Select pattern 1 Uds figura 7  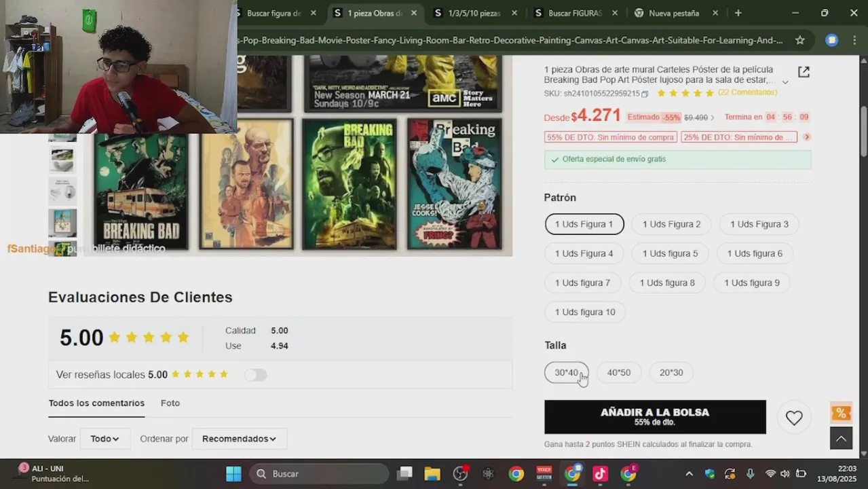point(582,283)
